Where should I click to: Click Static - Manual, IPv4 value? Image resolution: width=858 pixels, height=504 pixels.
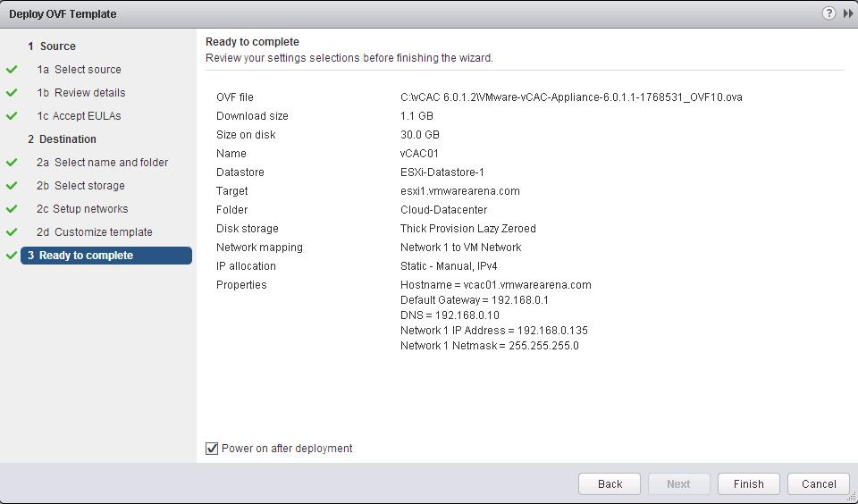pyautogui.click(x=449, y=266)
